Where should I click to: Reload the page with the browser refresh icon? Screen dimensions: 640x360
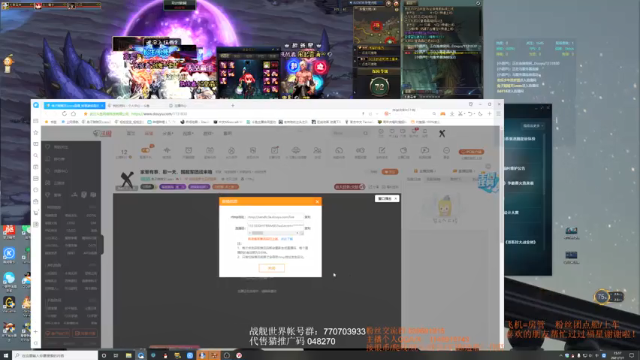(x=64, y=114)
